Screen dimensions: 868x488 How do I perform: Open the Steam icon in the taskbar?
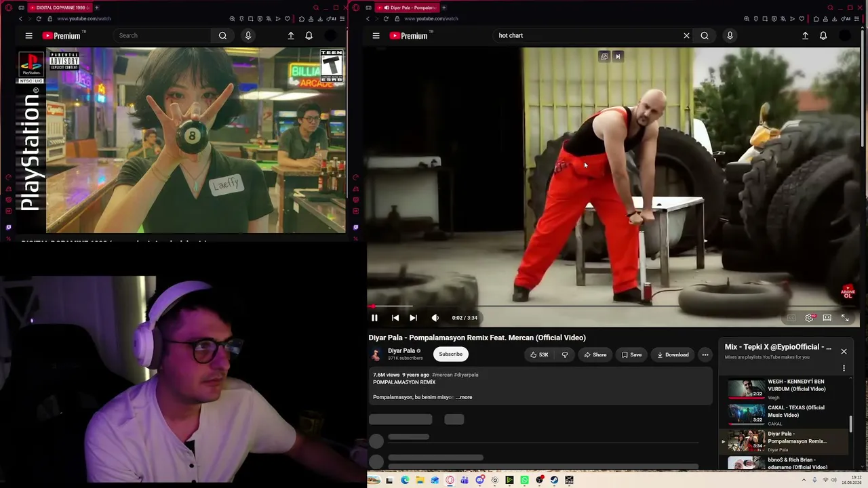click(554, 480)
